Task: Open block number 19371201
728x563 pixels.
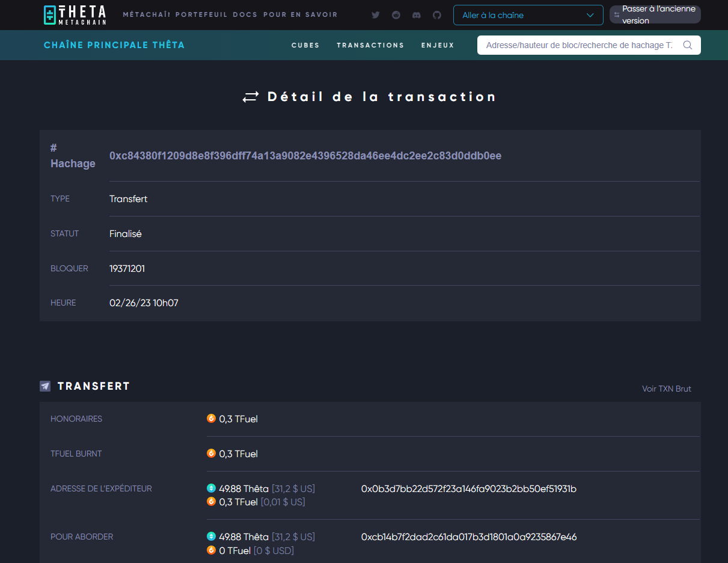Action: (127, 268)
